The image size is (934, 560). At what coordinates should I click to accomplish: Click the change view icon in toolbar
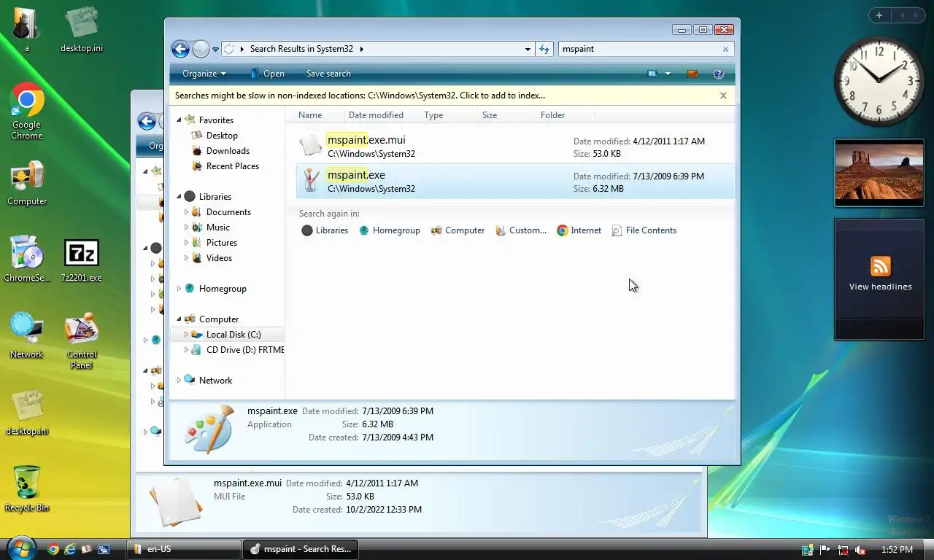[652, 74]
